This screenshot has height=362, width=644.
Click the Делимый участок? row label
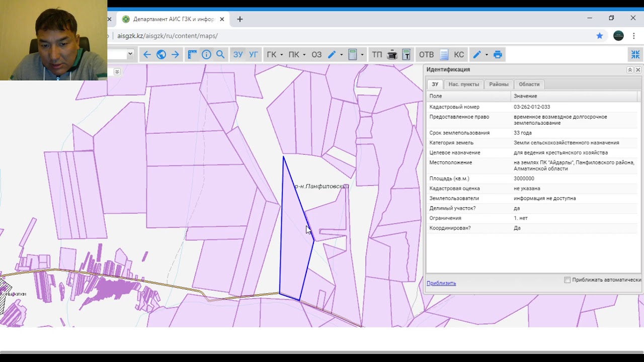(x=452, y=209)
